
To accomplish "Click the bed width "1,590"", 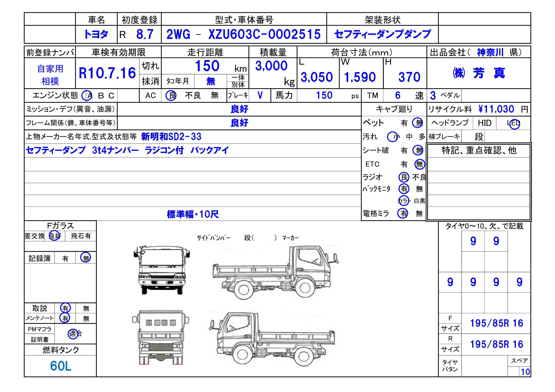I will click(x=360, y=77).
